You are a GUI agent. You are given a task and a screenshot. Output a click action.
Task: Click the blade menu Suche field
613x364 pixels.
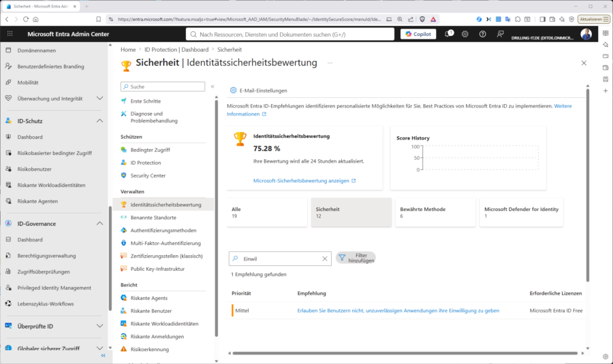click(x=163, y=86)
